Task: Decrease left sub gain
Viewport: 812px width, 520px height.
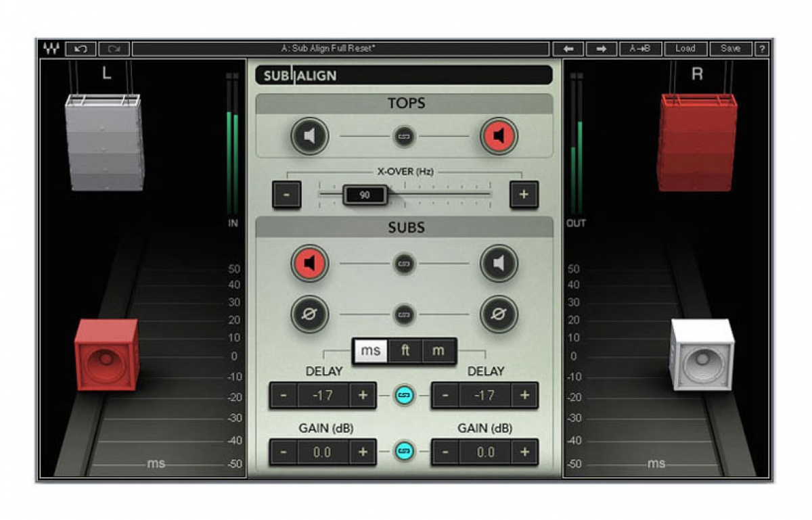Action: 284,452
